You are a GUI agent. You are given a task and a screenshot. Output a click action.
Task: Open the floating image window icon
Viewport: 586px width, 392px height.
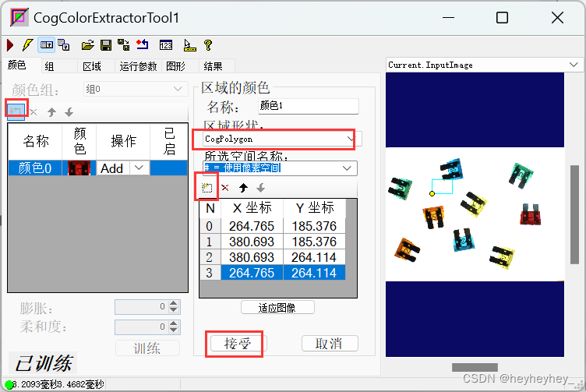[x=64, y=45]
